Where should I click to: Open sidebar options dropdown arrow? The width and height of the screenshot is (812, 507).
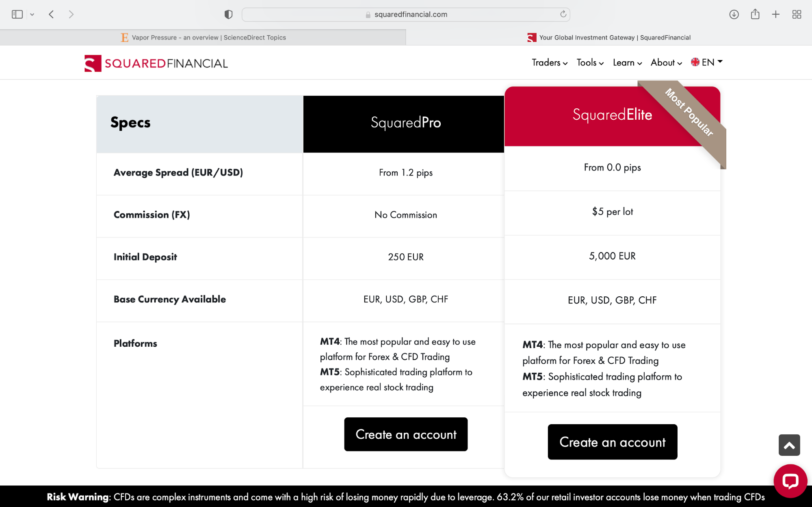(x=32, y=15)
